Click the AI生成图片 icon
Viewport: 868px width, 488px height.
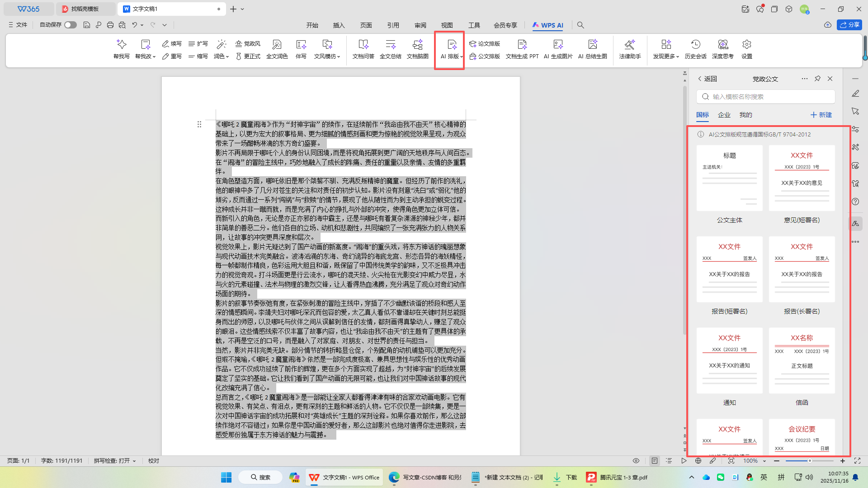coord(557,50)
